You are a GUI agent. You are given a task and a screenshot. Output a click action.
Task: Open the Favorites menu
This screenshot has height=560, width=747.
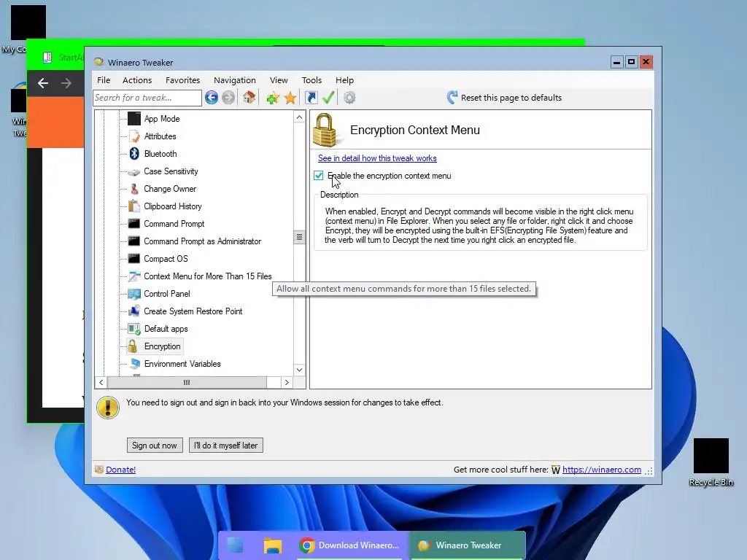[x=182, y=80]
